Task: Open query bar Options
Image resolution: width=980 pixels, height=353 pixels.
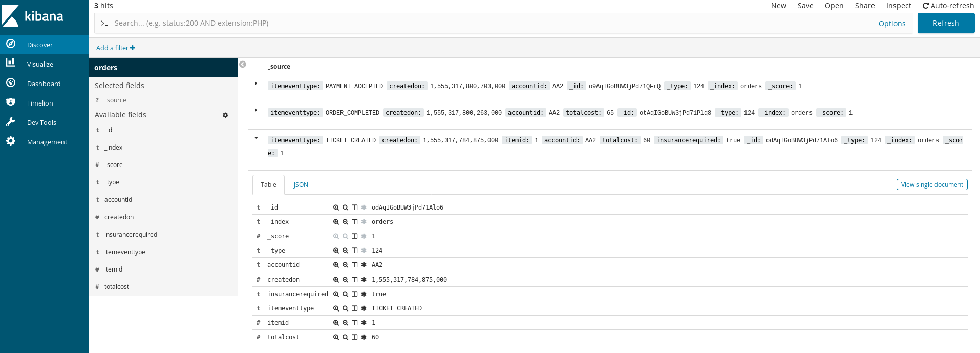Action: [892, 24]
